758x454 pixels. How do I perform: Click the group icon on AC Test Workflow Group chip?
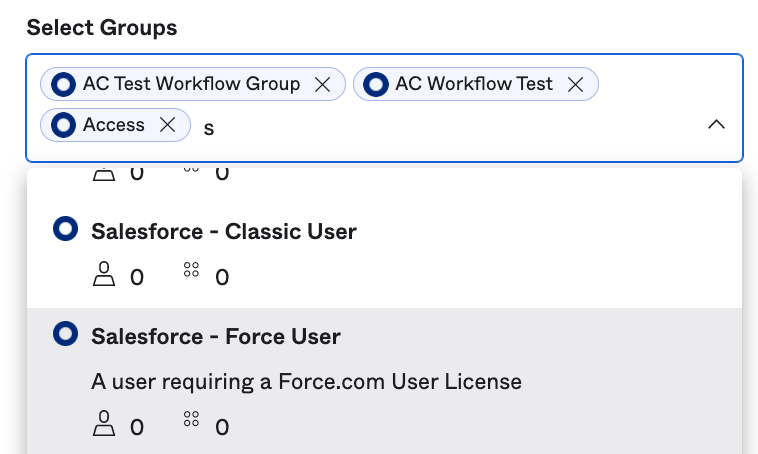click(x=63, y=85)
